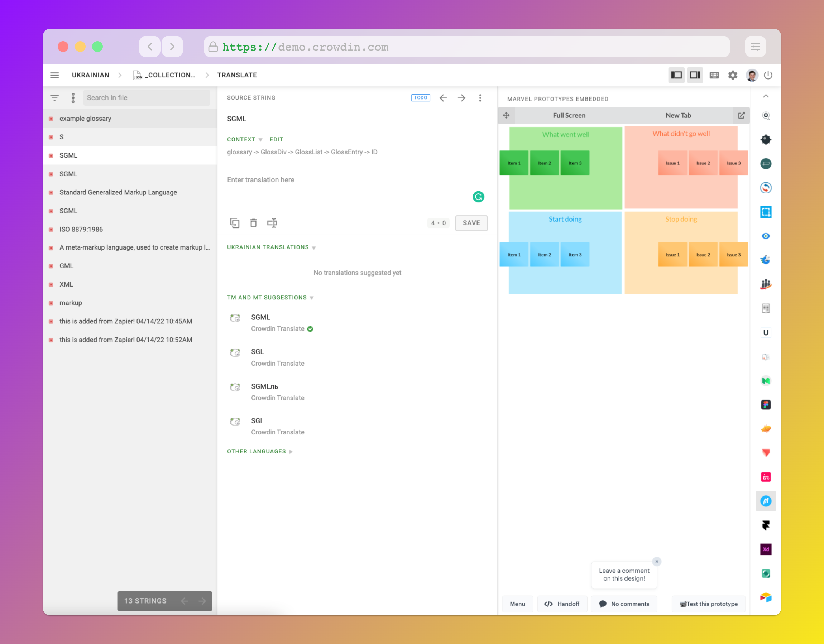Click the SAVE button
The height and width of the screenshot is (644, 824).
pos(471,223)
